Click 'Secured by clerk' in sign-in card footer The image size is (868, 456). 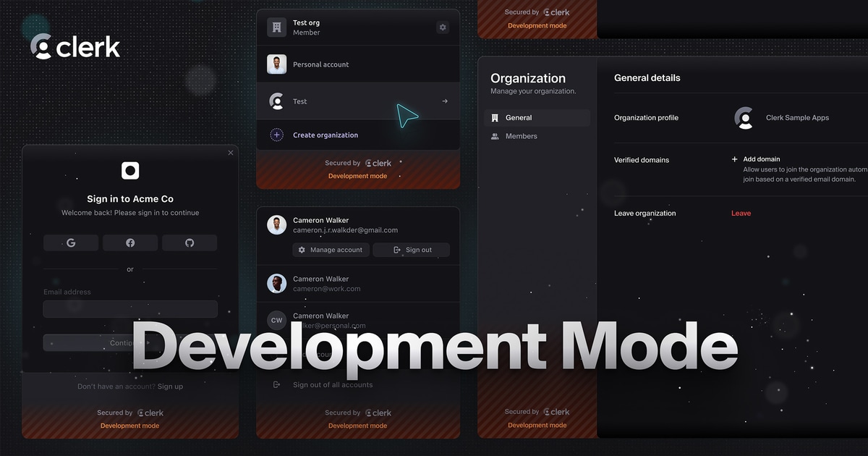click(130, 413)
